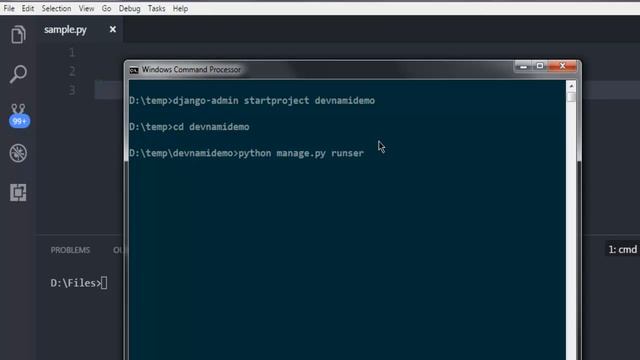Open the Help menu
Image resolution: width=640 pixels, height=360 pixels.
180,8
